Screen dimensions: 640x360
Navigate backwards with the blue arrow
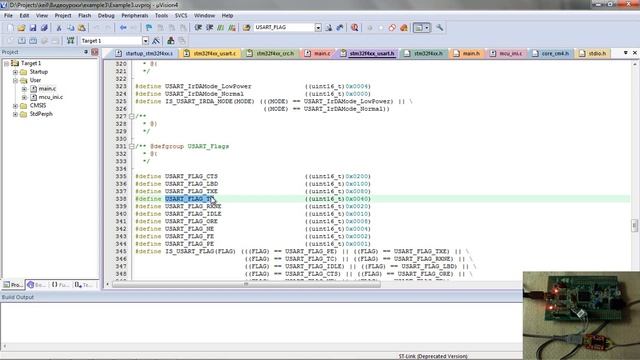(123, 28)
